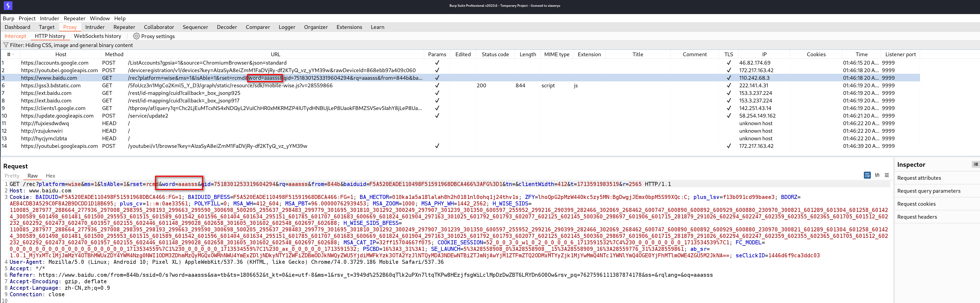Viewport: 980px width, 303px height.
Task: Click TLS checkmark for clients1.google.com row
Action: (x=729, y=108)
